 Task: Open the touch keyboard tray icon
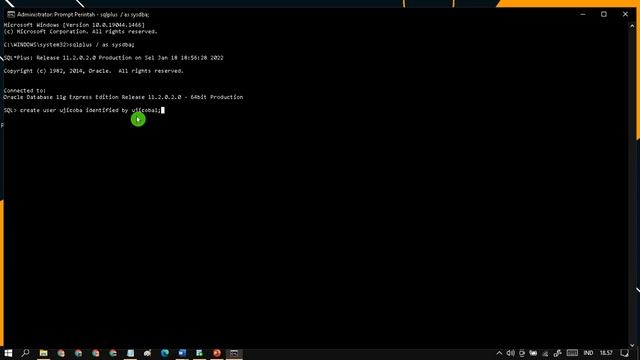(572, 353)
